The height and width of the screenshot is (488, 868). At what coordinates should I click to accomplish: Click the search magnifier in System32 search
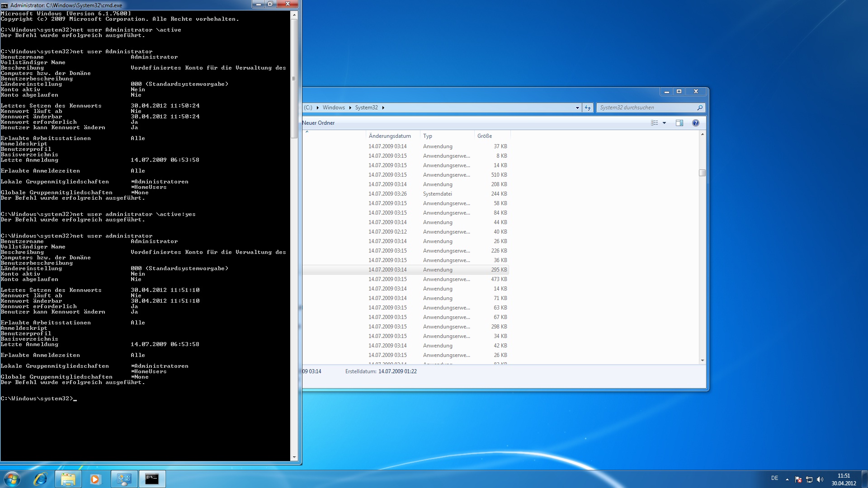point(700,108)
